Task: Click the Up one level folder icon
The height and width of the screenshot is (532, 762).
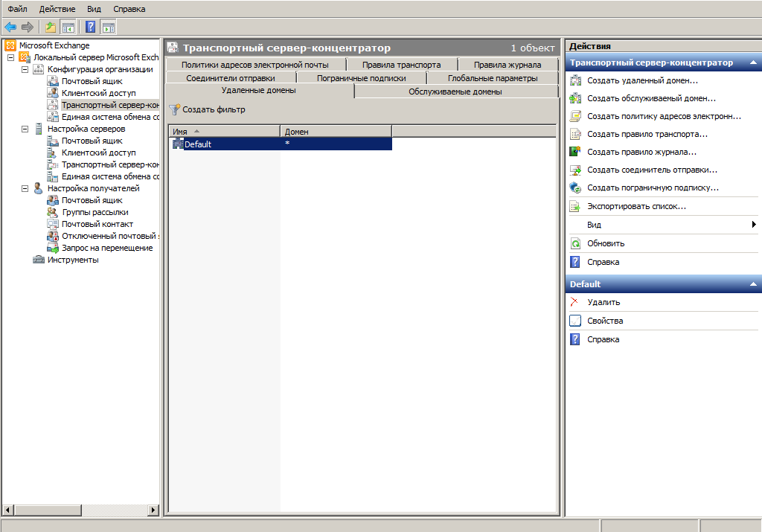Action: (50, 28)
